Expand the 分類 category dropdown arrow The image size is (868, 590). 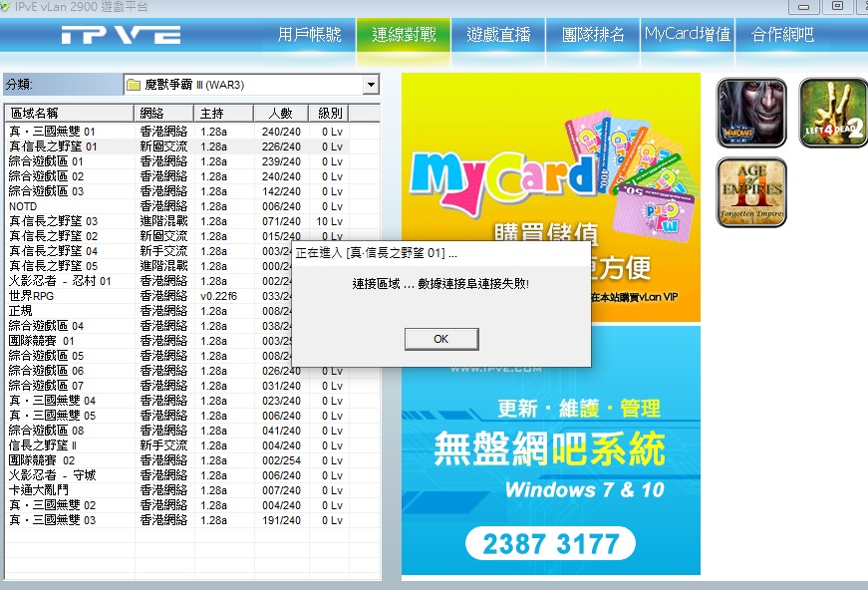pos(371,85)
